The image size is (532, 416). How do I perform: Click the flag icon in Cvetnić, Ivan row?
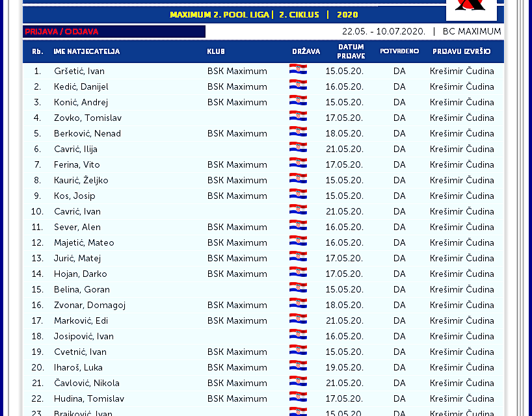[298, 350]
